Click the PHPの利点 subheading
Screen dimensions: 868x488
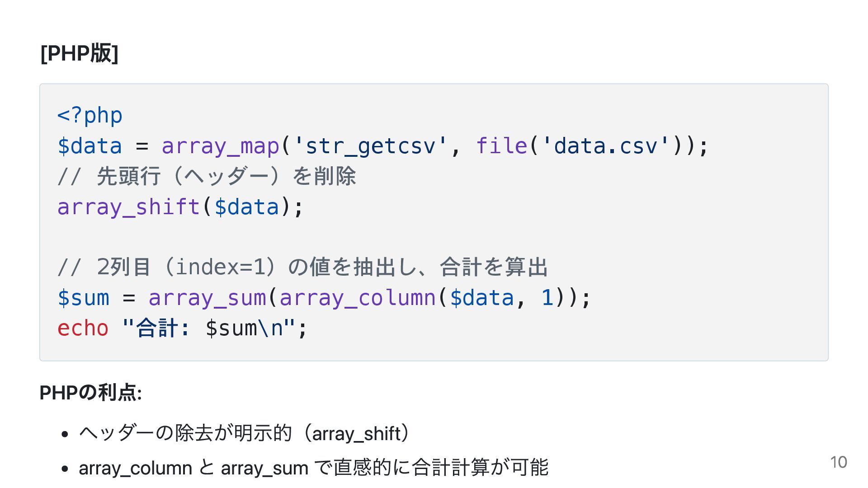point(91,392)
